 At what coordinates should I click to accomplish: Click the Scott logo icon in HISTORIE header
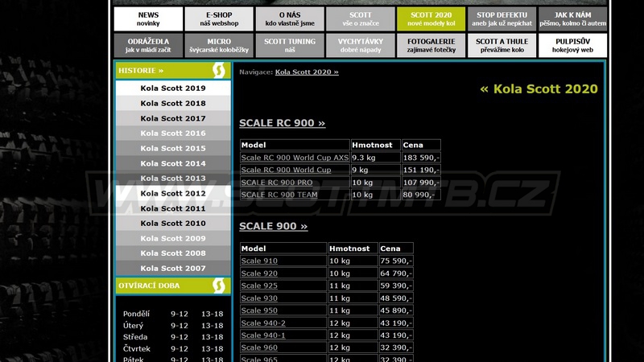(218, 71)
